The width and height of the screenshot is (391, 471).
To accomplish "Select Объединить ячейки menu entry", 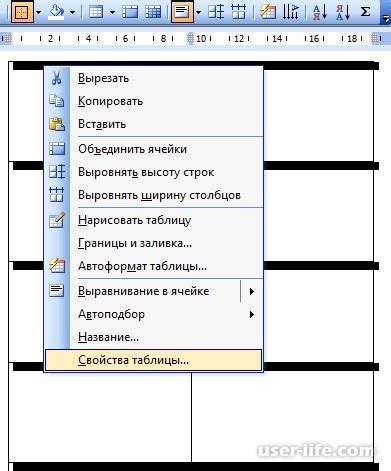I will tap(153, 149).
